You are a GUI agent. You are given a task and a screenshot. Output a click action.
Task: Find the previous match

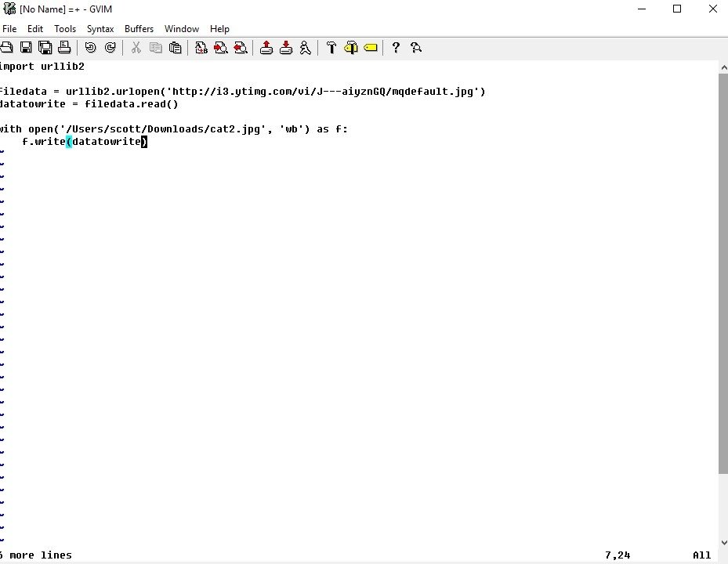click(240, 47)
